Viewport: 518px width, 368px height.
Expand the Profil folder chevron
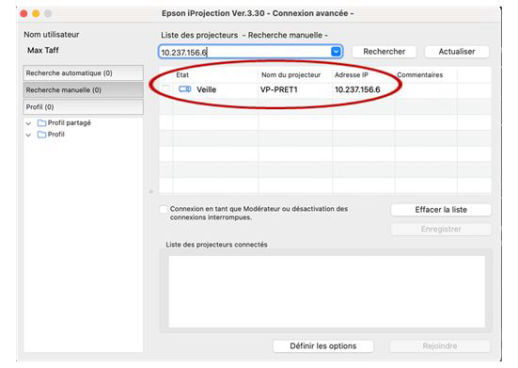tap(28, 135)
